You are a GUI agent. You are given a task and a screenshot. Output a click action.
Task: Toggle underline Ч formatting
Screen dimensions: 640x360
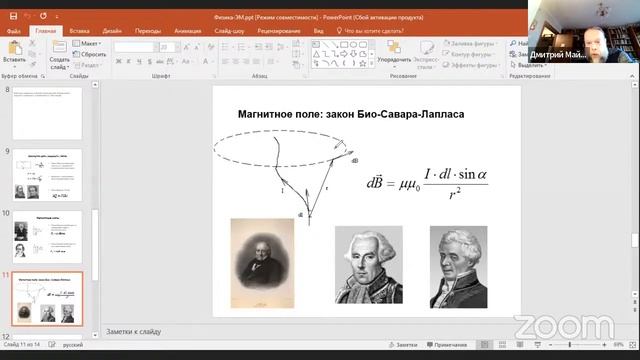139,62
